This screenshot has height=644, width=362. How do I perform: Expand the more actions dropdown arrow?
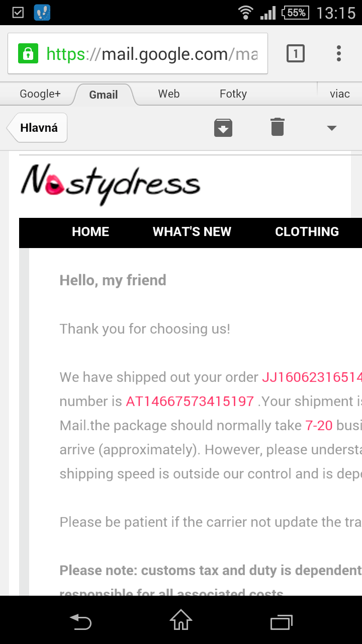click(331, 128)
